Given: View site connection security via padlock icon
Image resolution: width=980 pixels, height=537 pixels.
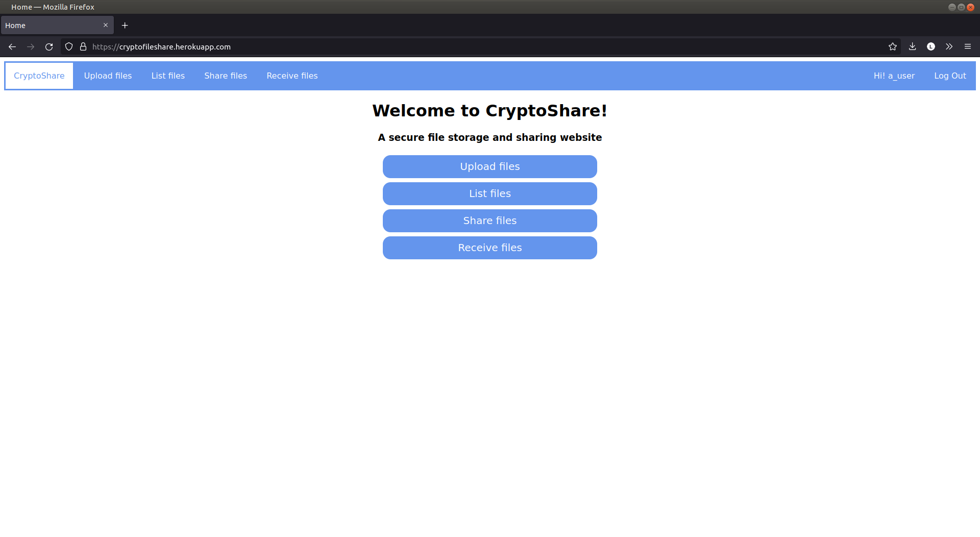Looking at the screenshot, I should (83, 46).
